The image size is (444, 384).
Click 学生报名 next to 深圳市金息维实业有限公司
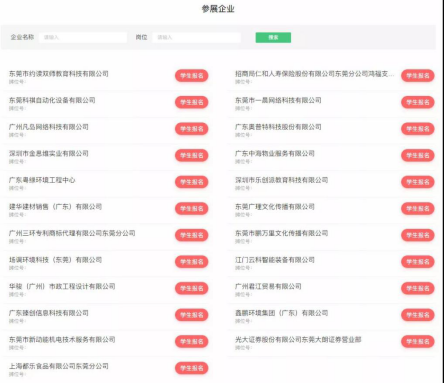(192, 155)
